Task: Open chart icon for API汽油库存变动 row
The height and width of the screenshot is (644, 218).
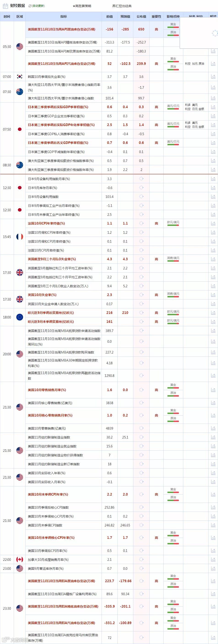Action: pyautogui.click(x=213, y=64)
